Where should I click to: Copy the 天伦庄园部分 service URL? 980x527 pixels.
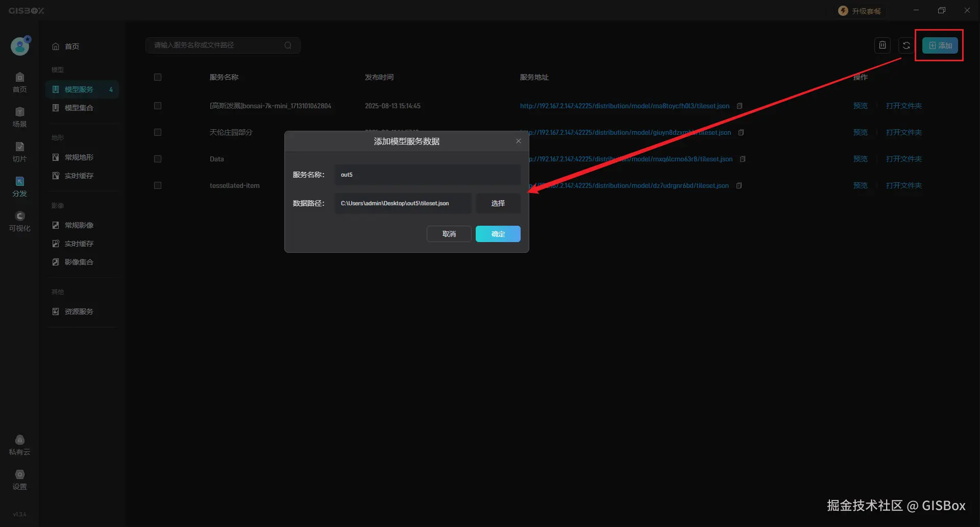pyautogui.click(x=741, y=133)
